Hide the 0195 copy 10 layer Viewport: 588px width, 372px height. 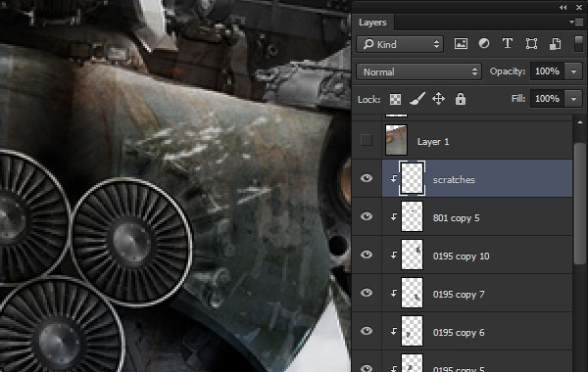pyautogui.click(x=367, y=255)
